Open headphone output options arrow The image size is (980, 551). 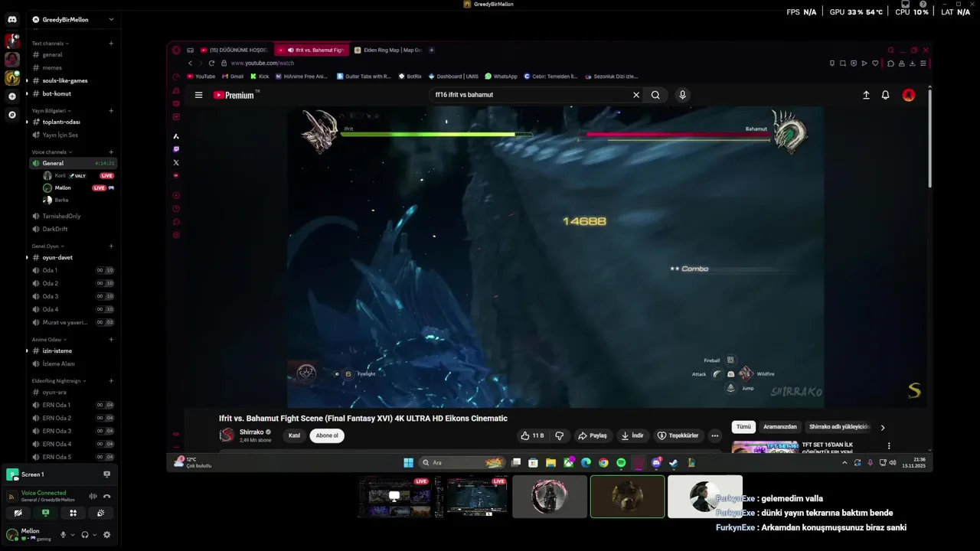coord(94,535)
